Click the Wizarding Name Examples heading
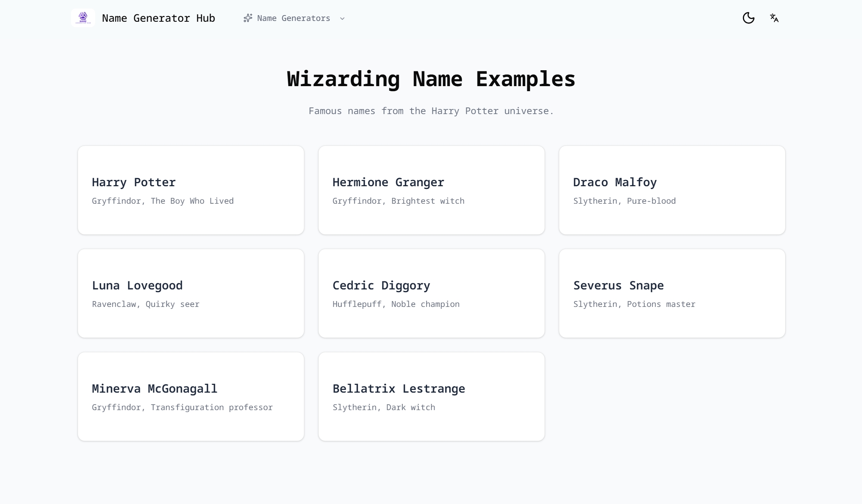The height and width of the screenshot is (504, 862). [431, 79]
